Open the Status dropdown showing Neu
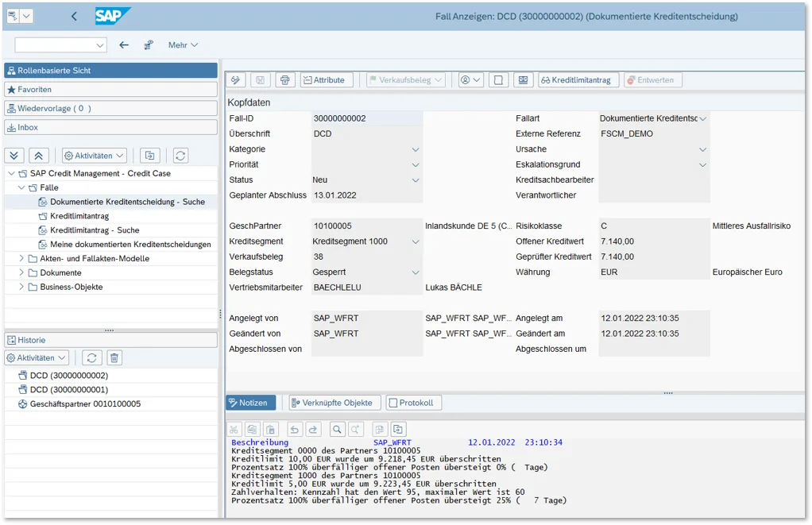The height and width of the screenshot is (525, 812). pyautogui.click(x=416, y=180)
